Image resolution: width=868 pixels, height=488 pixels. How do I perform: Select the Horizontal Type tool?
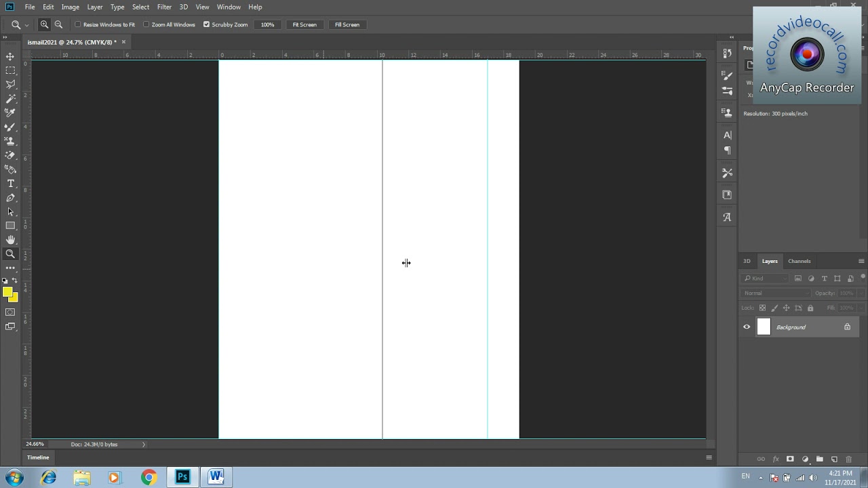point(10,184)
